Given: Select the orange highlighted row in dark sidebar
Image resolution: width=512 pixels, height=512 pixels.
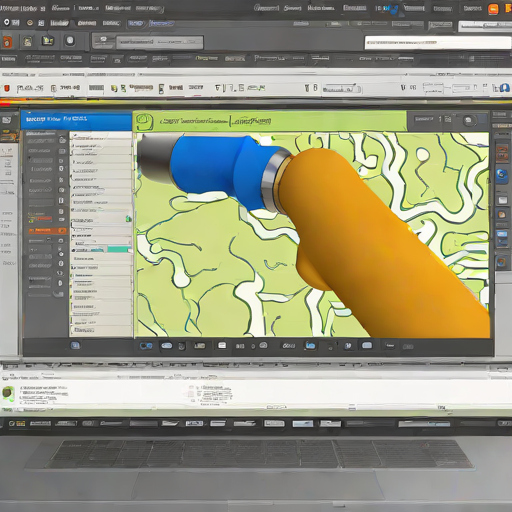Looking at the screenshot, I should (x=47, y=230).
